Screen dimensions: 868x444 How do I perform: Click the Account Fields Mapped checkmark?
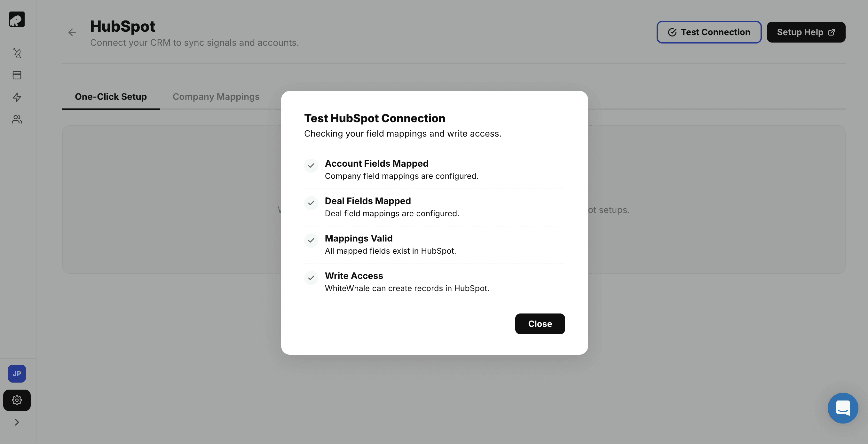coord(311,165)
